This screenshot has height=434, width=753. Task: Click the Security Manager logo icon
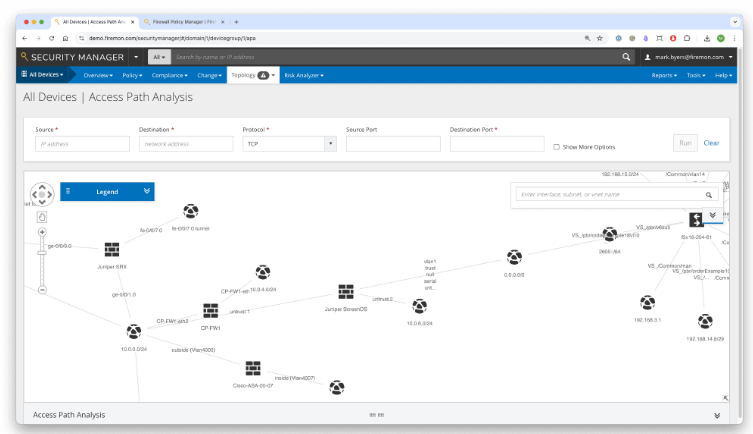pyautogui.click(x=24, y=57)
